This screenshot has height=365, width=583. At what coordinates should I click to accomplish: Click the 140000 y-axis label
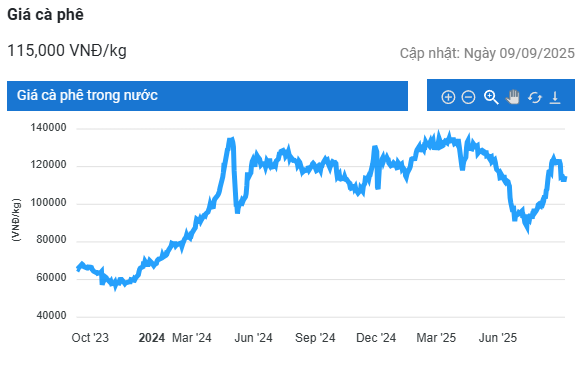coord(48,127)
